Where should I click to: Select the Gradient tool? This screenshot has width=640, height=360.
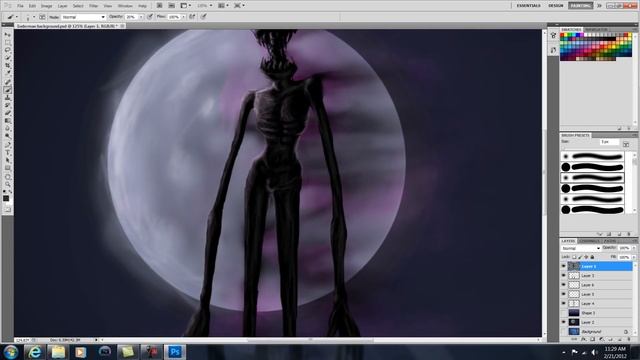pyautogui.click(x=7, y=121)
